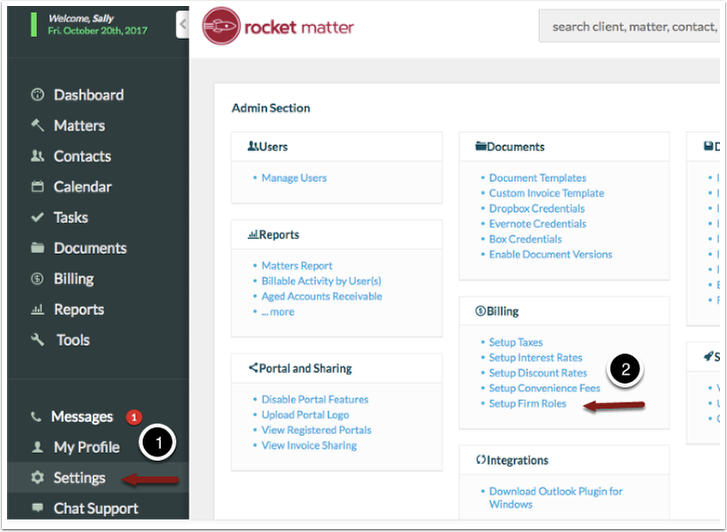
Task: Click Enable Document Versions link
Action: [550, 254]
